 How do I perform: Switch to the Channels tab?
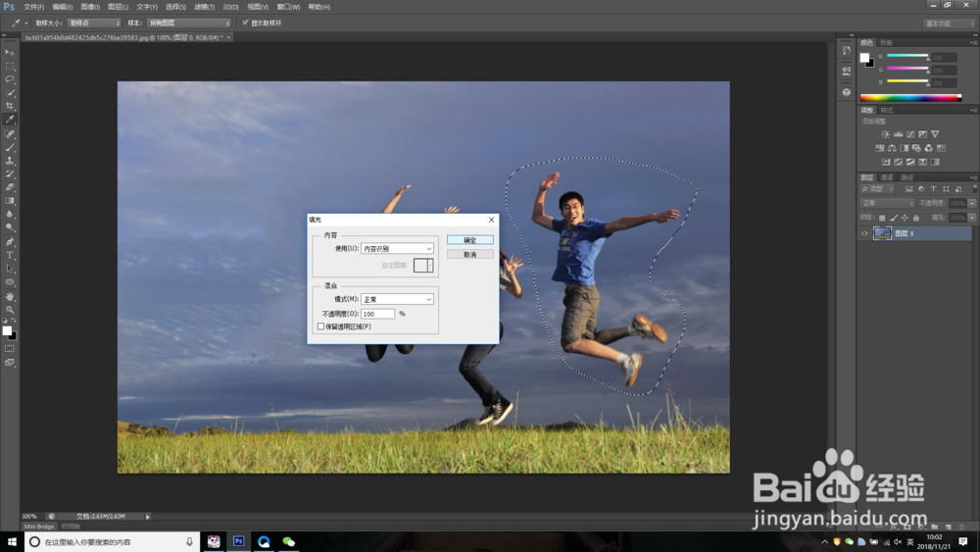tap(886, 177)
